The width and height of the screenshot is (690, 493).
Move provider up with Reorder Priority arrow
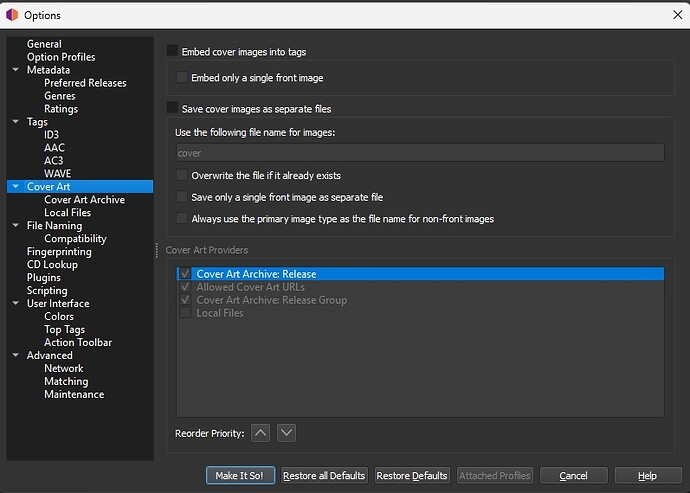pyautogui.click(x=261, y=433)
